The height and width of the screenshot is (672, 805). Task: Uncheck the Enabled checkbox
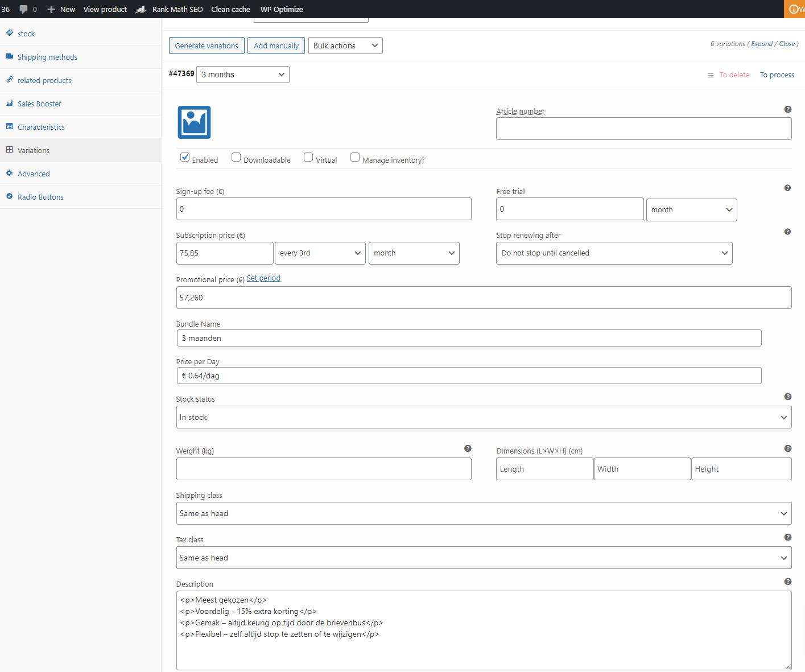[185, 158]
